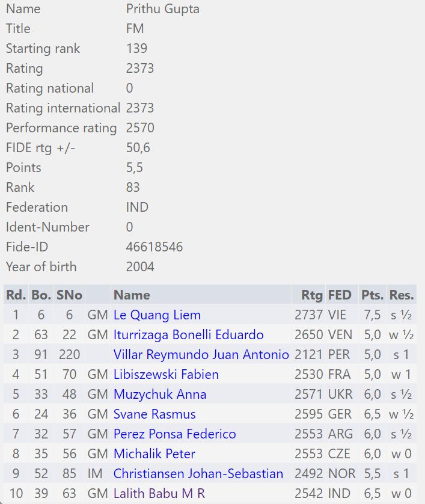This screenshot has height=504, width=425.
Task: Click the FED column header
Action: 340,295
